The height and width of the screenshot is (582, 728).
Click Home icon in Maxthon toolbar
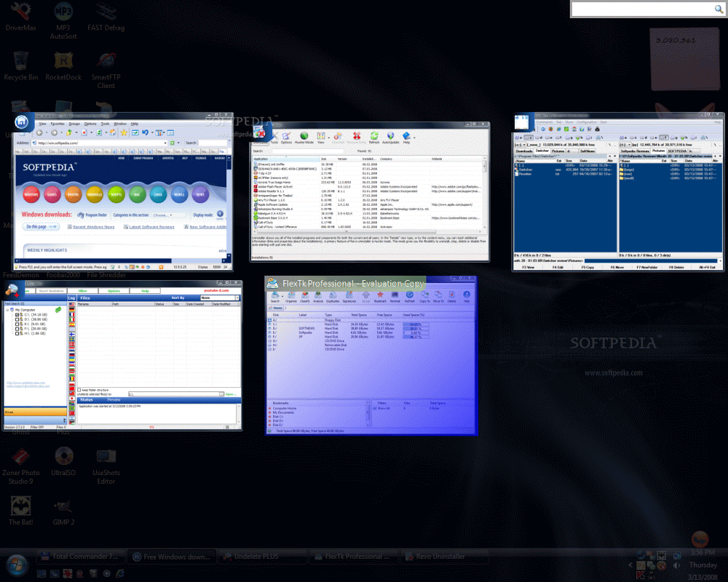(113, 132)
